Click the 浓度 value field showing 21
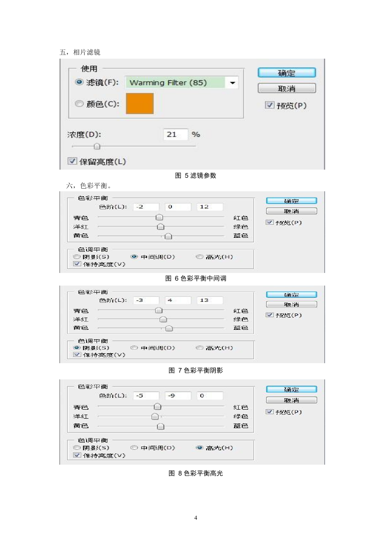The width and height of the screenshot is (392, 554). click(x=175, y=134)
